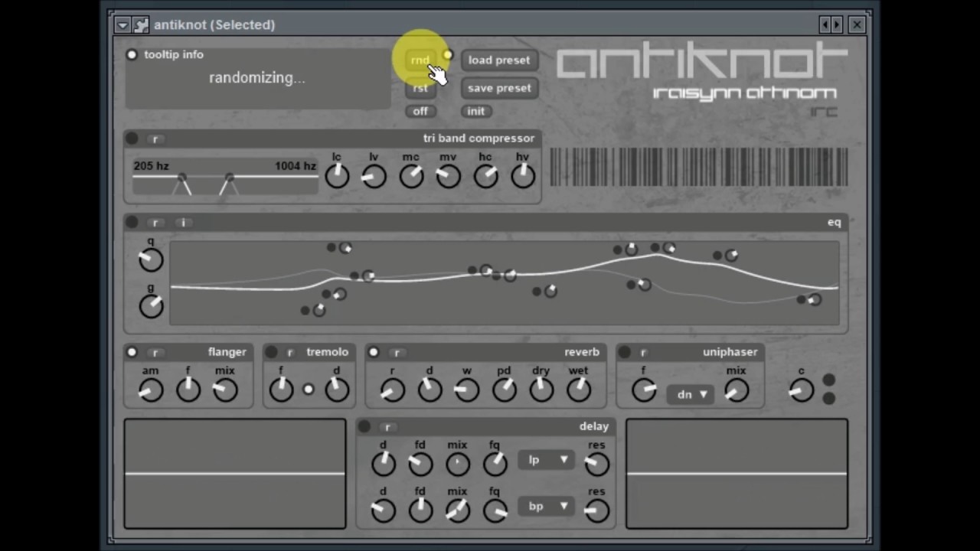The width and height of the screenshot is (980, 551).
Task: Click the flanger f knob
Action: 188,390
